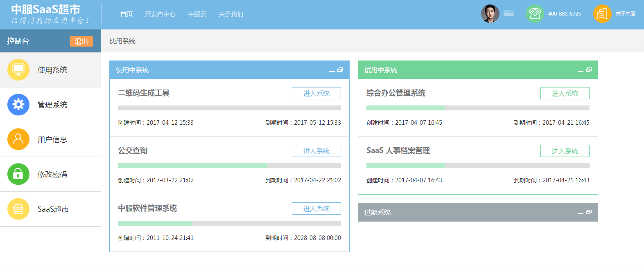Viewport: 644px width, 269px height.
Task: Expand the 过期系统 panel with restore icon
Action: click(589, 212)
